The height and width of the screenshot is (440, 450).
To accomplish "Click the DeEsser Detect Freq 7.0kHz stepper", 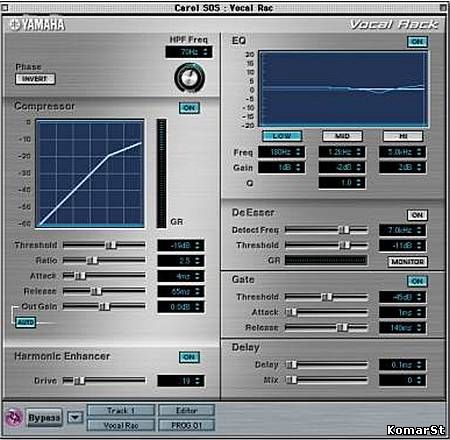I will coord(402,230).
